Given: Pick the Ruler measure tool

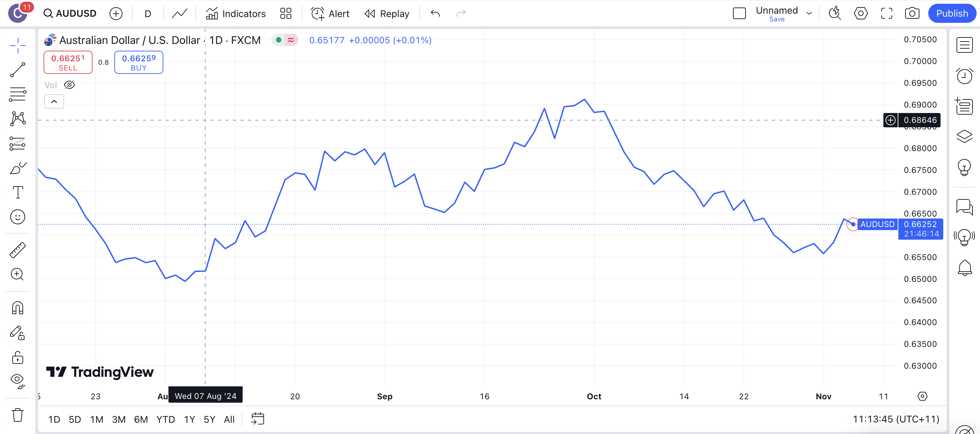Looking at the screenshot, I should [17, 250].
